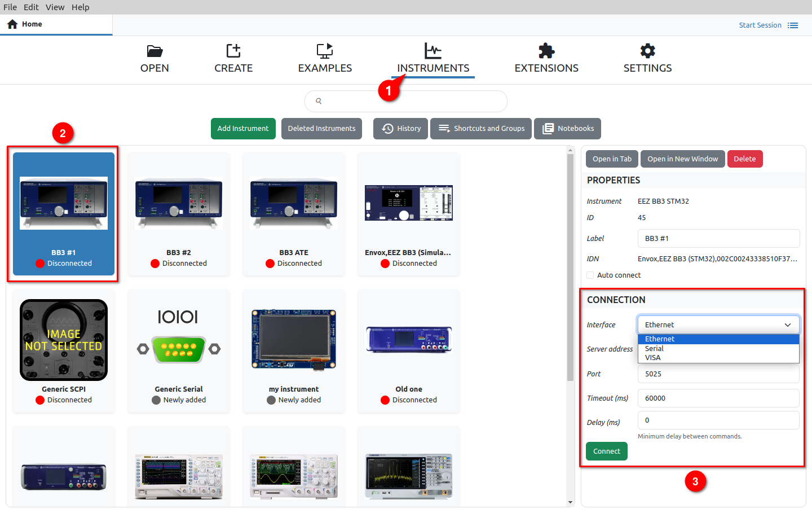This screenshot has width=812, height=513.
Task: Click the Notebooks button
Action: coord(567,129)
